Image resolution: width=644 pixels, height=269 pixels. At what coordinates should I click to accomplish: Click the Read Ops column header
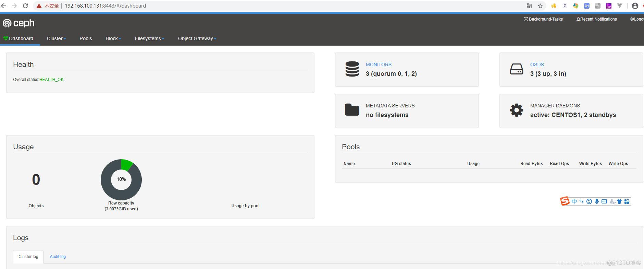click(559, 164)
